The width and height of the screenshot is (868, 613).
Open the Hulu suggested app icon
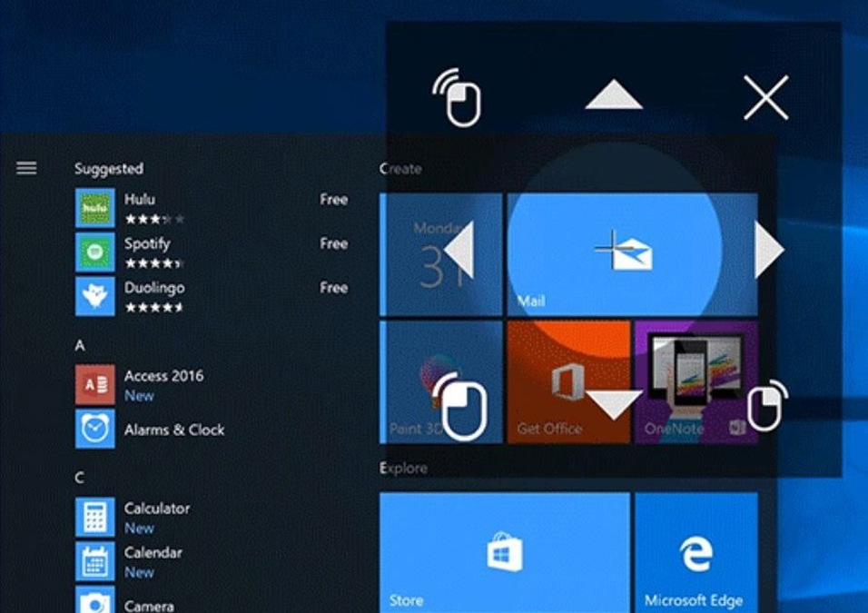click(x=95, y=208)
